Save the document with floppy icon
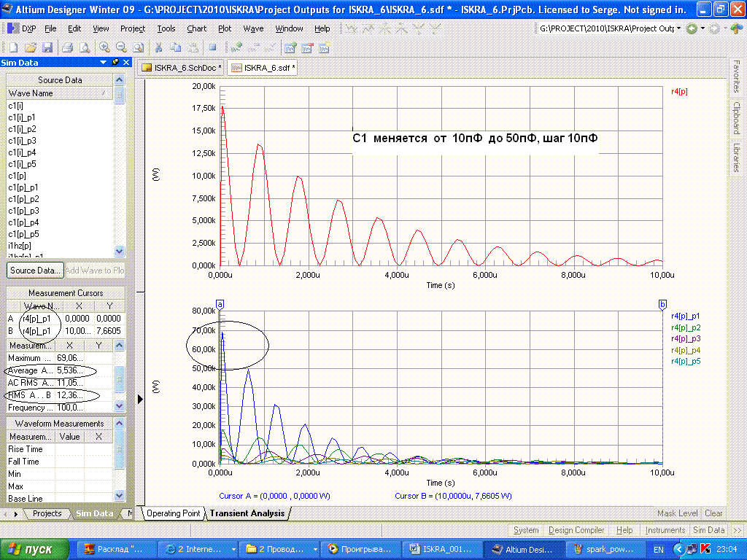Screen dimensions: 747x560 coord(47,47)
